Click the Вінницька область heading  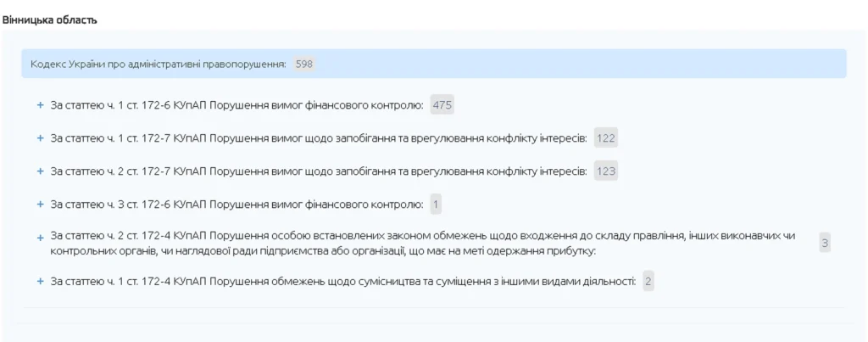tap(49, 20)
